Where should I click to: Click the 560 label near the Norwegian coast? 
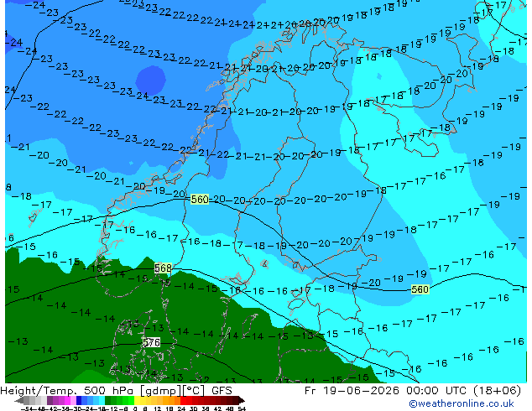tap(200, 199)
